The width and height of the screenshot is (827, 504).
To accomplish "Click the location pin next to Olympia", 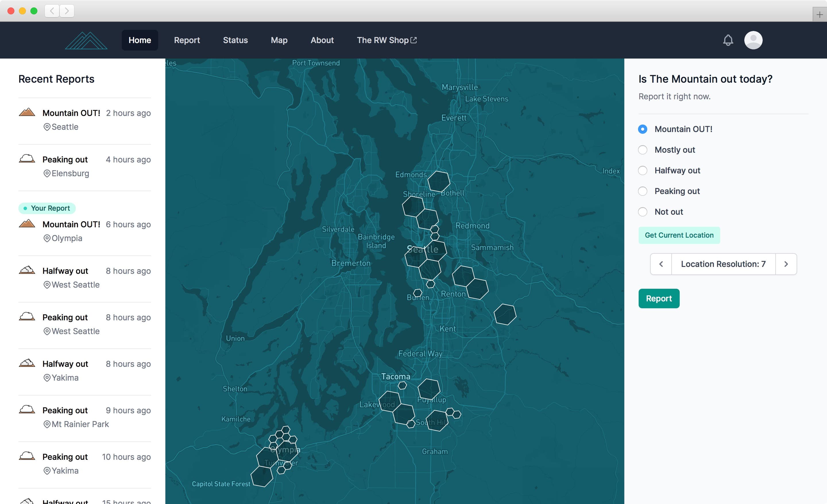I will [x=47, y=238].
